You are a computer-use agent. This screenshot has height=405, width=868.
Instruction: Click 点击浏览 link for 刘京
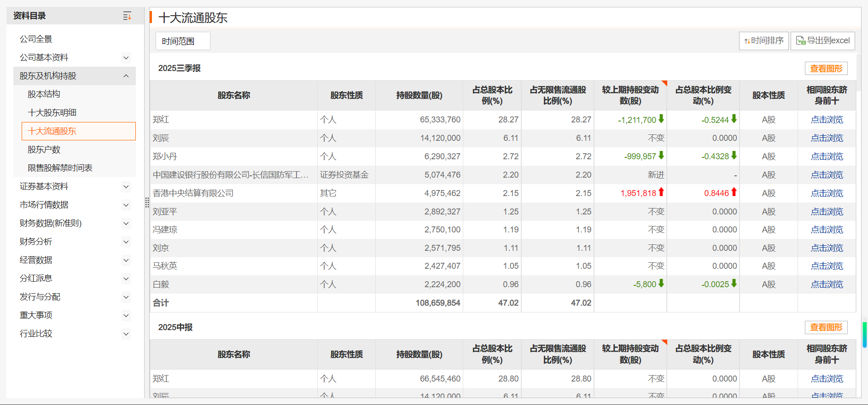[827, 248]
